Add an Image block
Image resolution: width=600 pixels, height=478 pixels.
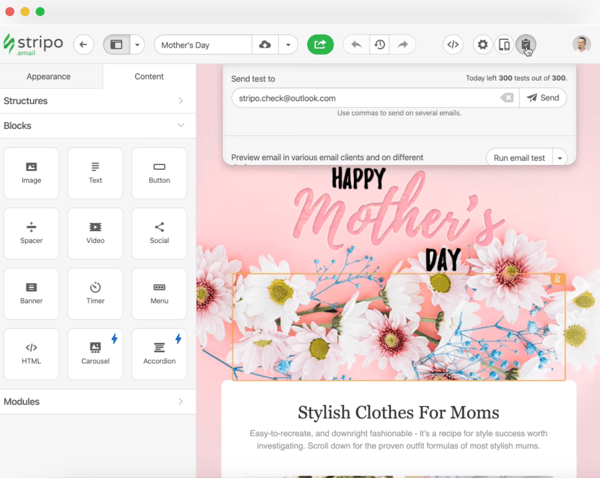[31, 173]
